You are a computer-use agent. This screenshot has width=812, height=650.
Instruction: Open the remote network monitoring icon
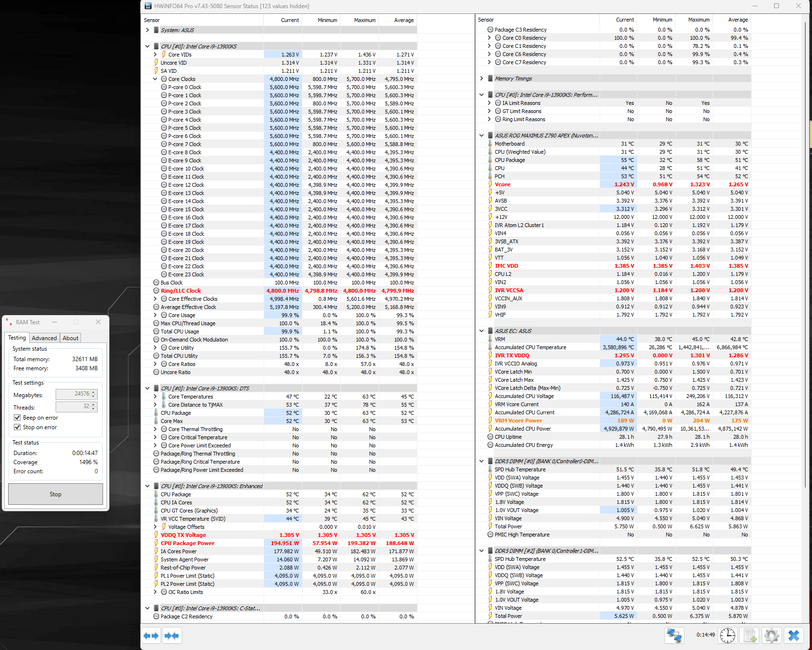click(674, 636)
